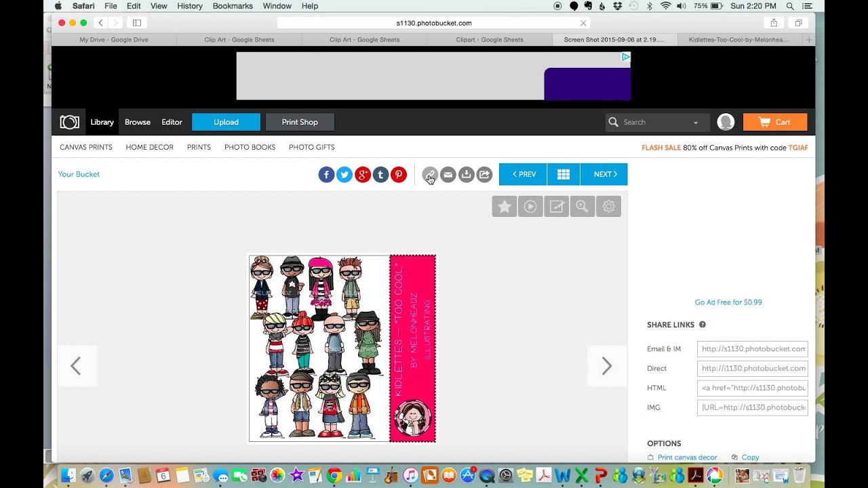Select the HTML code field

(753, 388)
